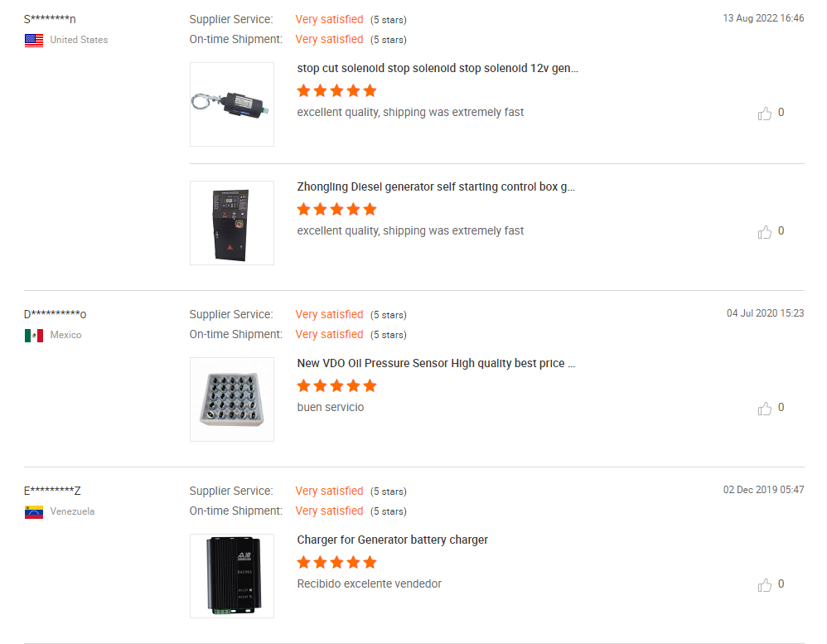This screenshot has width=827, height=644.
Task: Click reviewer name S********n
Action: (x=50, y=19)
